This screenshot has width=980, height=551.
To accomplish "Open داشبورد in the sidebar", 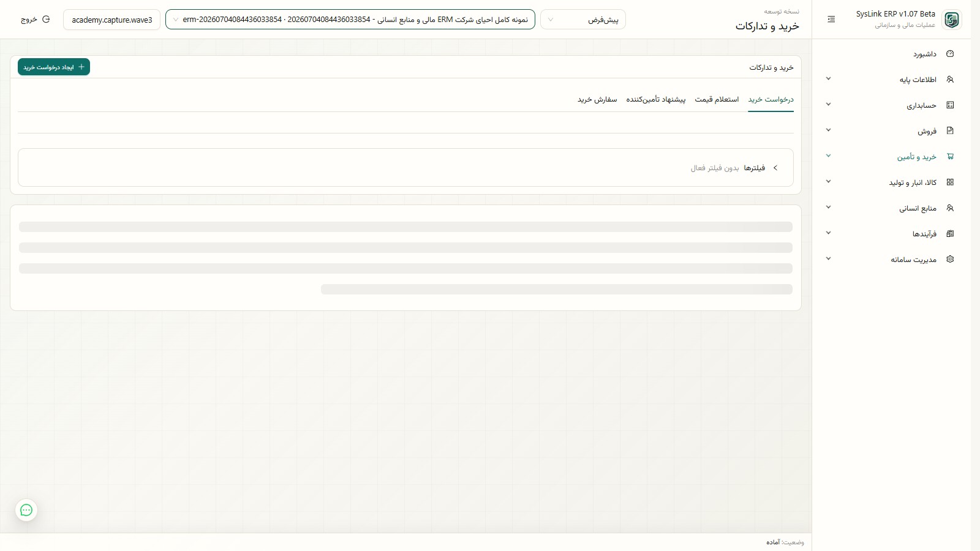I will click(x=891, y=54).
